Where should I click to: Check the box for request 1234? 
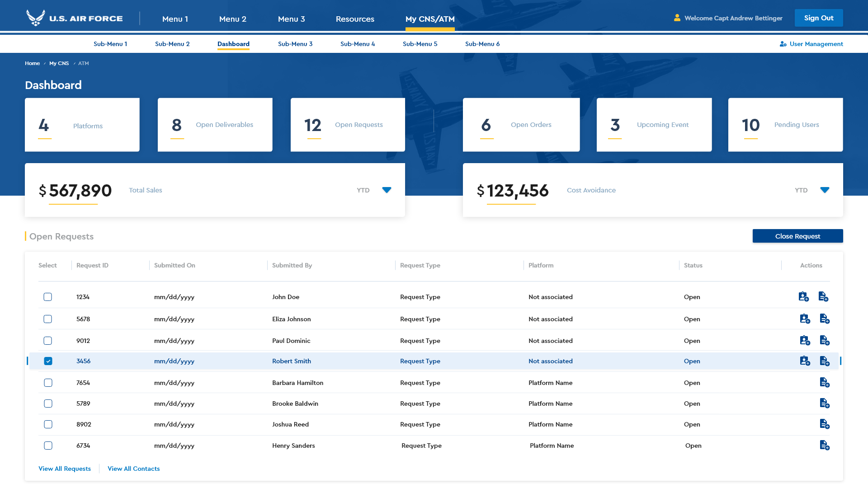point(48,297)
